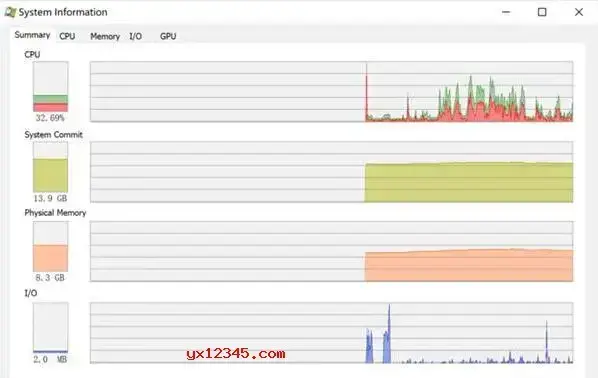Click the System Commit bar meter
The width and height of the screenshot is (598, 378).
tap(50, 167)
